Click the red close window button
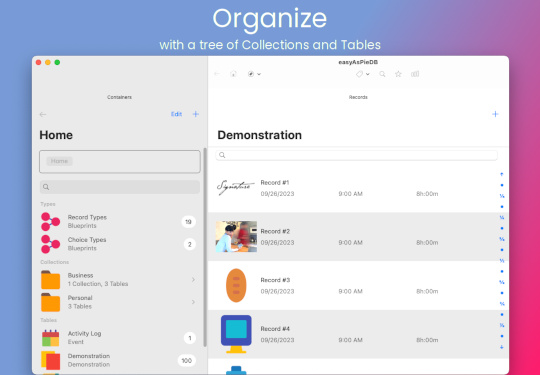 pos(39,62)
